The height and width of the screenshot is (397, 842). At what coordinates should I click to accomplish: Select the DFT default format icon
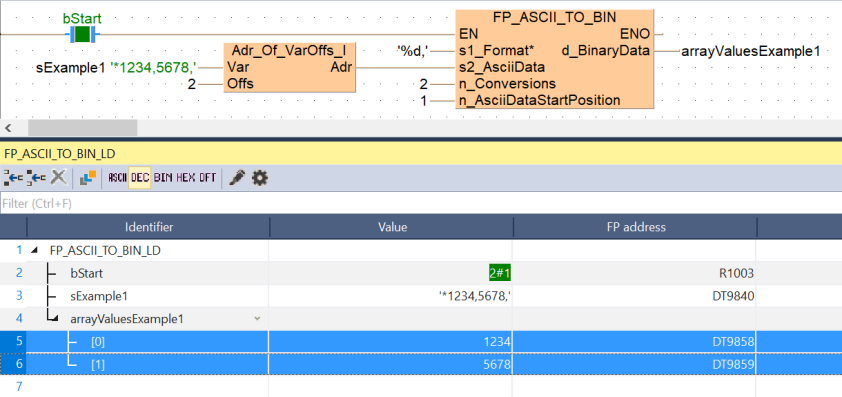point(208,178)
